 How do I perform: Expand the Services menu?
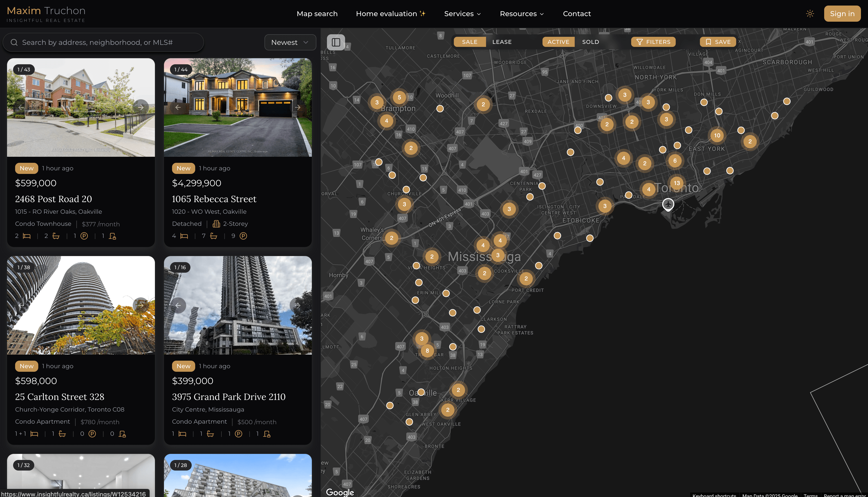[462, 14]
